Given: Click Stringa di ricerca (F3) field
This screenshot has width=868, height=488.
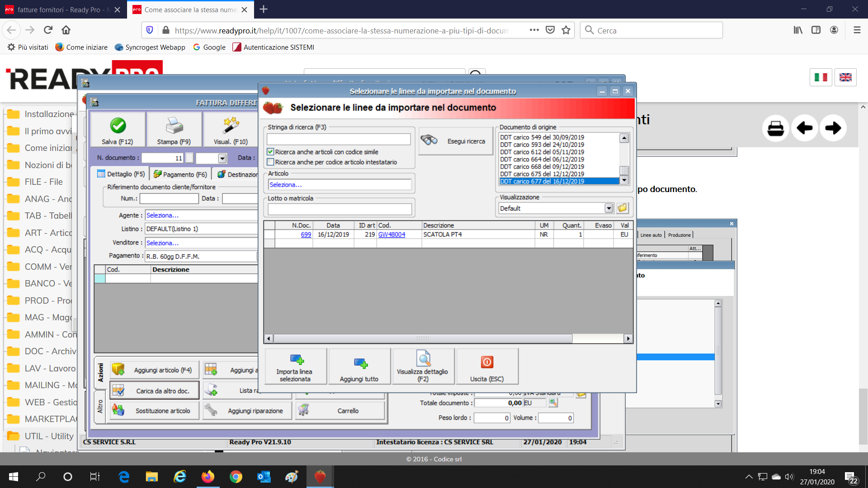Looking at the screenshot, I should (339, 139).
